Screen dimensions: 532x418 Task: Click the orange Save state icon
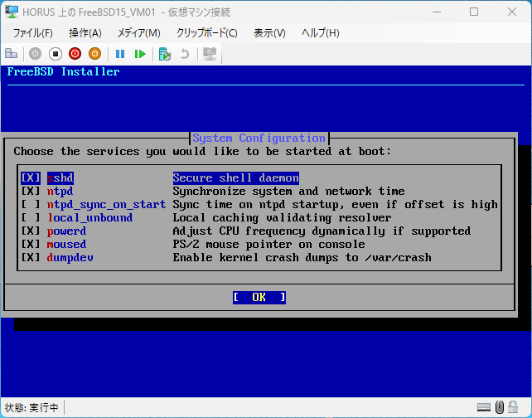click(x=94, y=54)
